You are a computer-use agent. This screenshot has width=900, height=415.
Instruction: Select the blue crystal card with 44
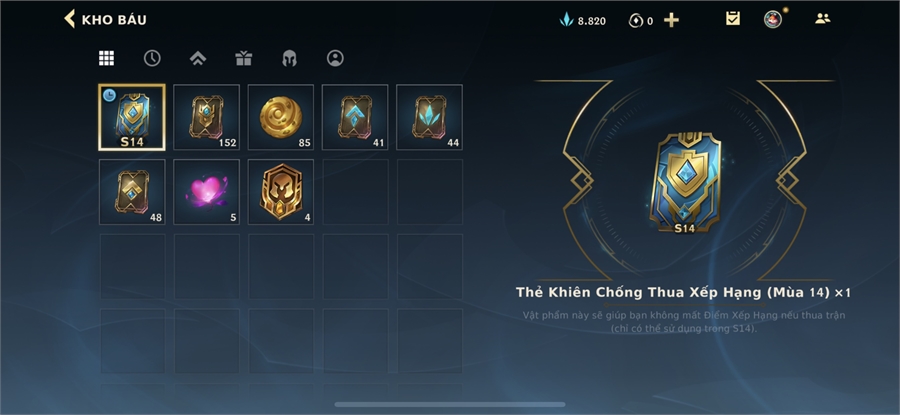point(429,117)
